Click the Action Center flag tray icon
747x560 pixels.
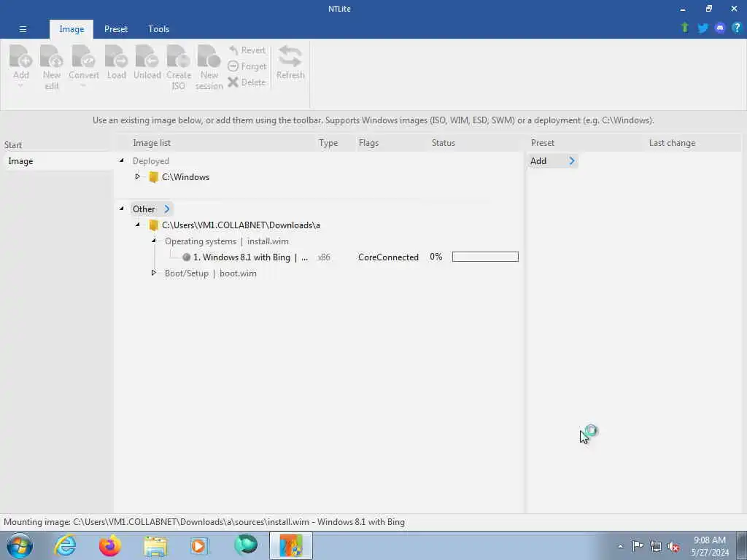pyautogui.click(x=638, y=545)
